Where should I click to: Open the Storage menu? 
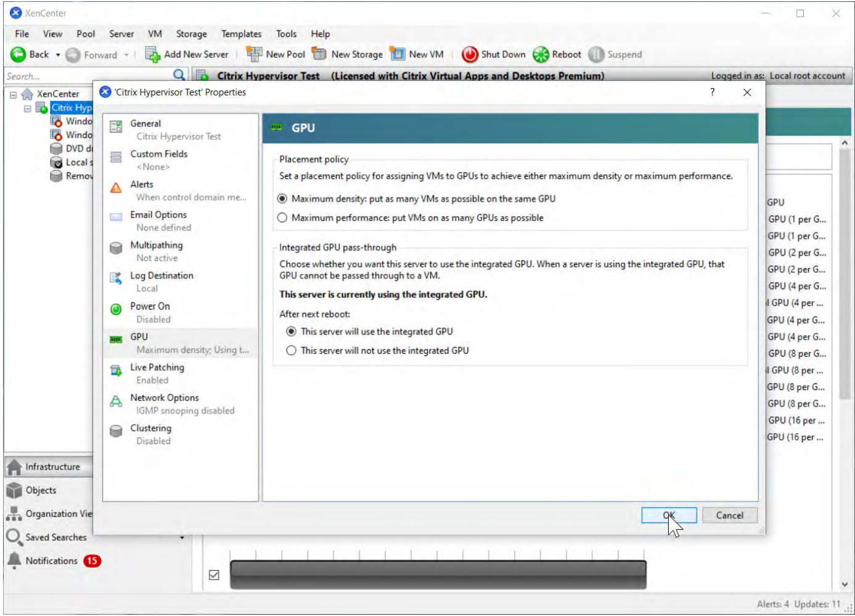(191, 34)
